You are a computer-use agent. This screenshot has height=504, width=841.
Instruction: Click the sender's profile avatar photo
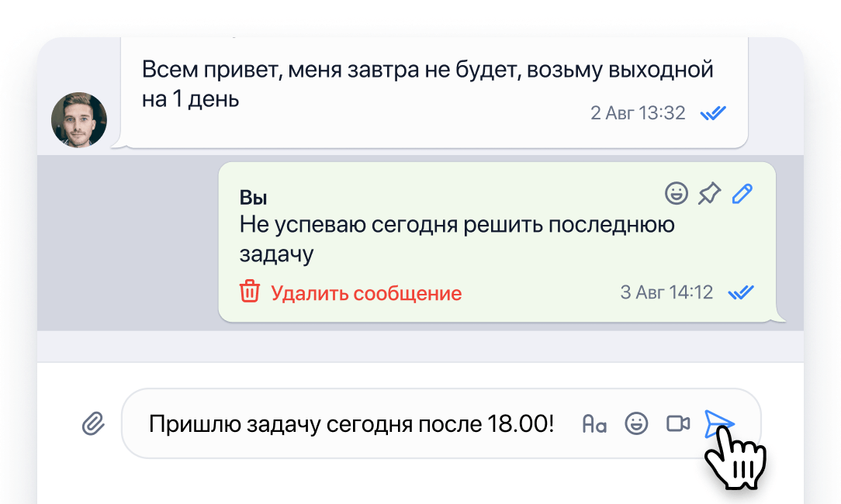[x=78, y=119]
